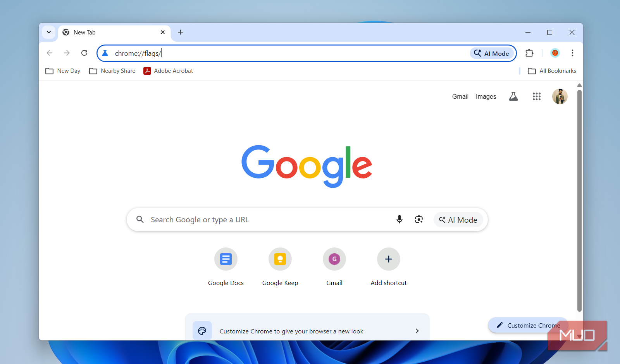
Task: Open the tab search dropdown arrow
Action: pyautogui.click(x=49, y=32)
